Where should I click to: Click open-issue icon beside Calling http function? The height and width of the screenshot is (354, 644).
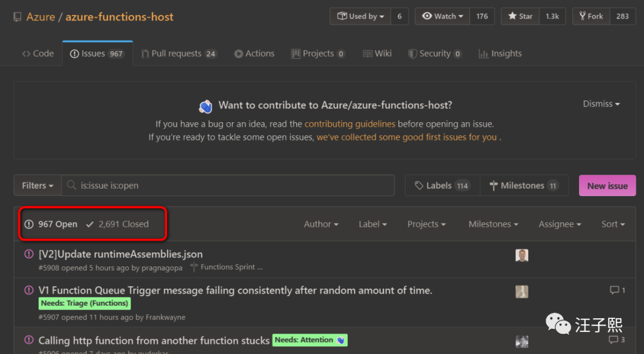pos(29,340)
